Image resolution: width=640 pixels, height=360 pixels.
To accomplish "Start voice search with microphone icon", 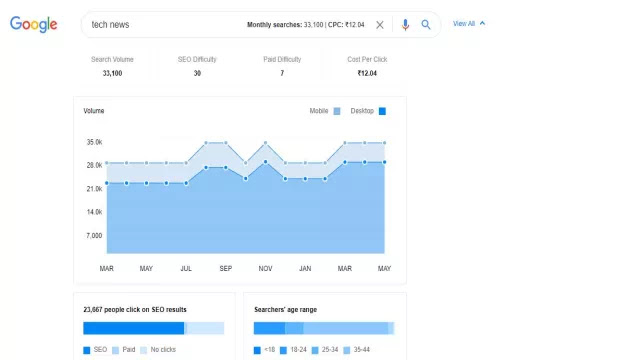I will tap(405, 25).
